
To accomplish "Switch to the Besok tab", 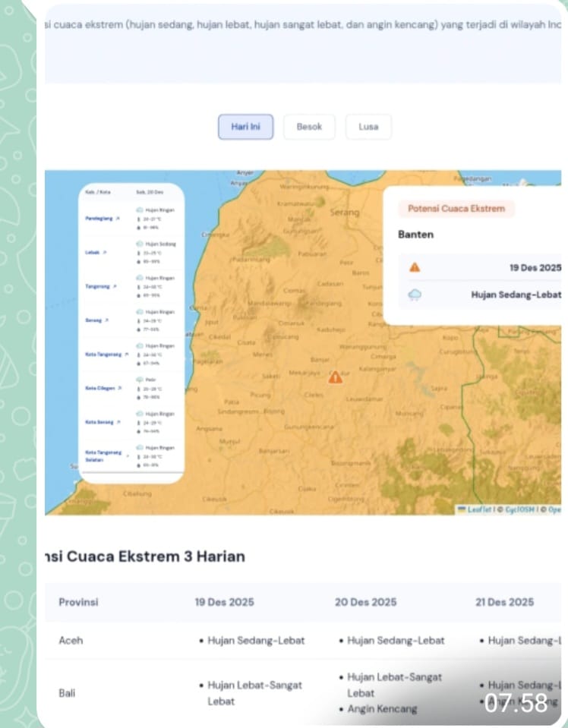I will (309, 127).
